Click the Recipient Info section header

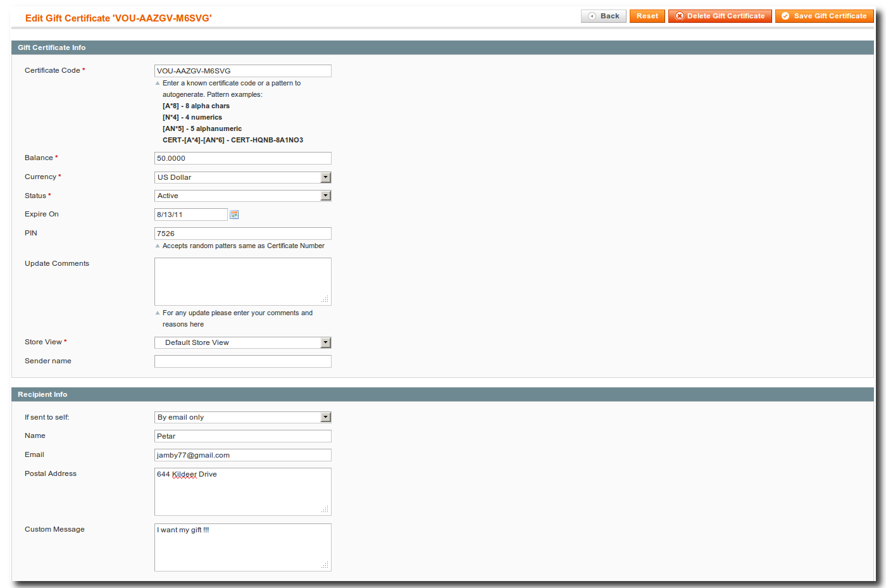[x=442, y=394]
